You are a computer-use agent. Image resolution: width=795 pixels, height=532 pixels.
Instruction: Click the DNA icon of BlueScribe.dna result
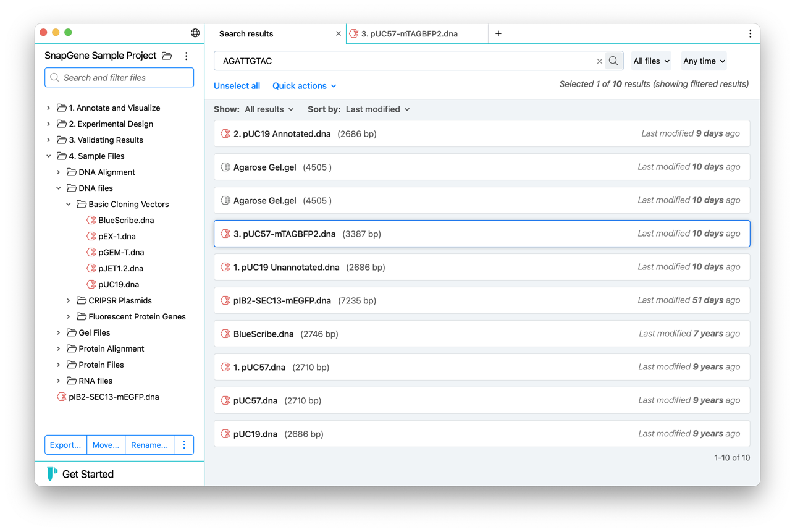pos(225,334)
